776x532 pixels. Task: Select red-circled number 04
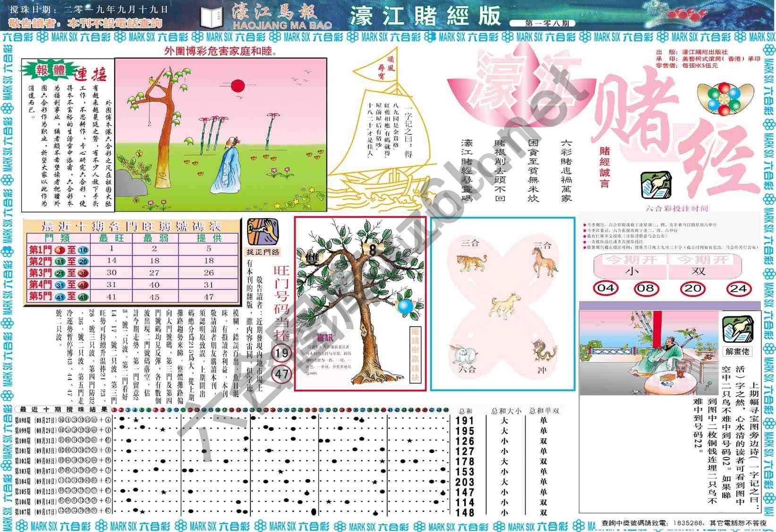605,288
